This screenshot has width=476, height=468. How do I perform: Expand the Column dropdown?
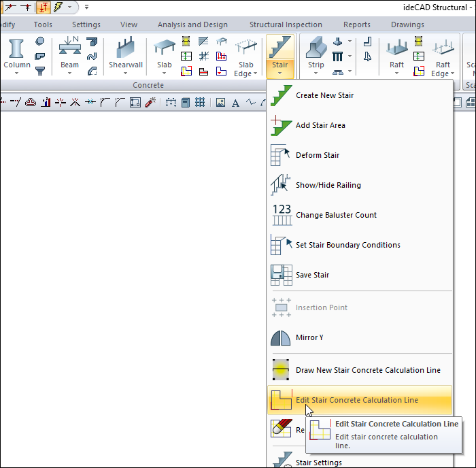tap(17, 69)
